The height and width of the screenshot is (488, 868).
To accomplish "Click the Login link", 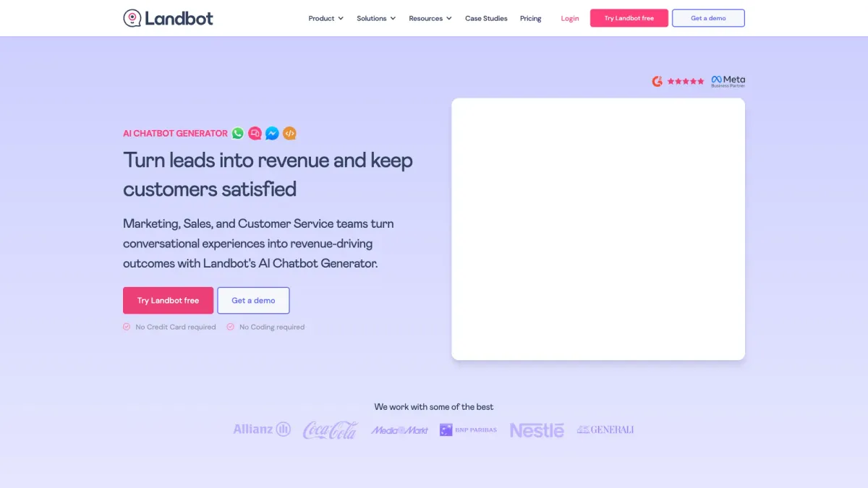I will coord(570,18).
